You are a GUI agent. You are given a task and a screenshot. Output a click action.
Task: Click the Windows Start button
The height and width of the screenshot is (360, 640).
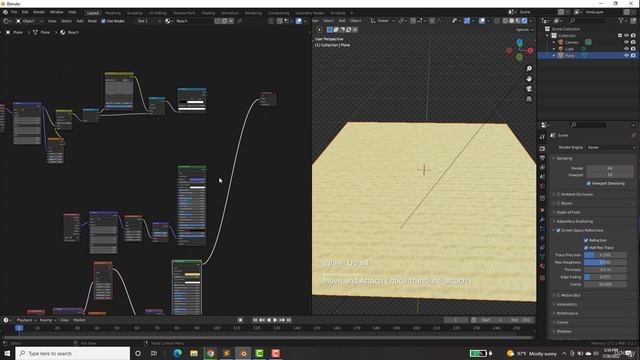pos(7,353)
